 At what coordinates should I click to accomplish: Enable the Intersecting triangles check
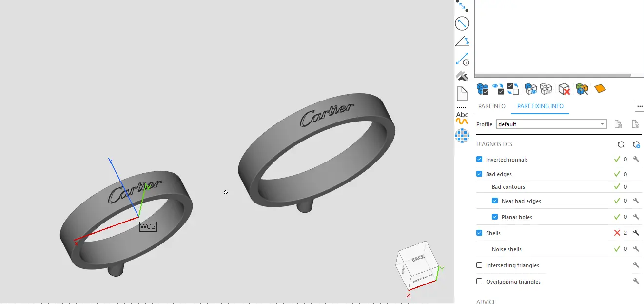[x=479, y=265]
